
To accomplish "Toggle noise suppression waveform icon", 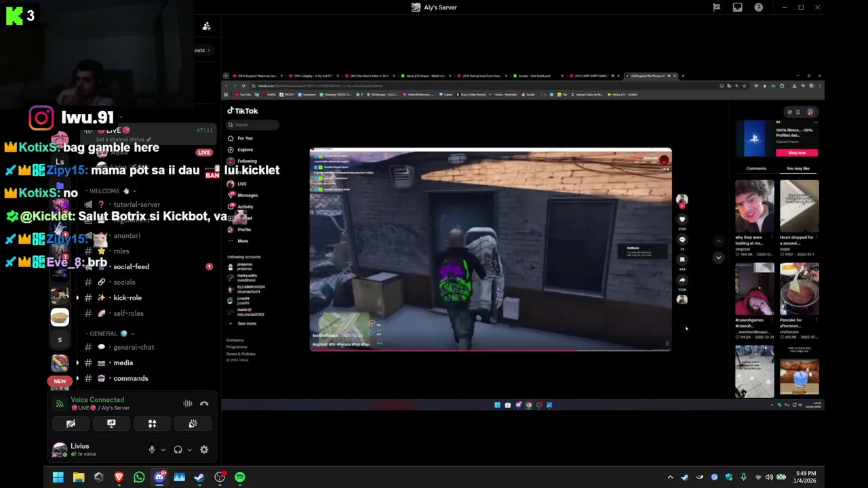I will point(188,404).
